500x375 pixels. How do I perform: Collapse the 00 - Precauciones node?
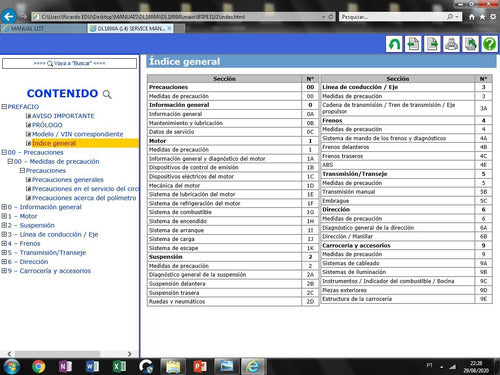point(4,152)
